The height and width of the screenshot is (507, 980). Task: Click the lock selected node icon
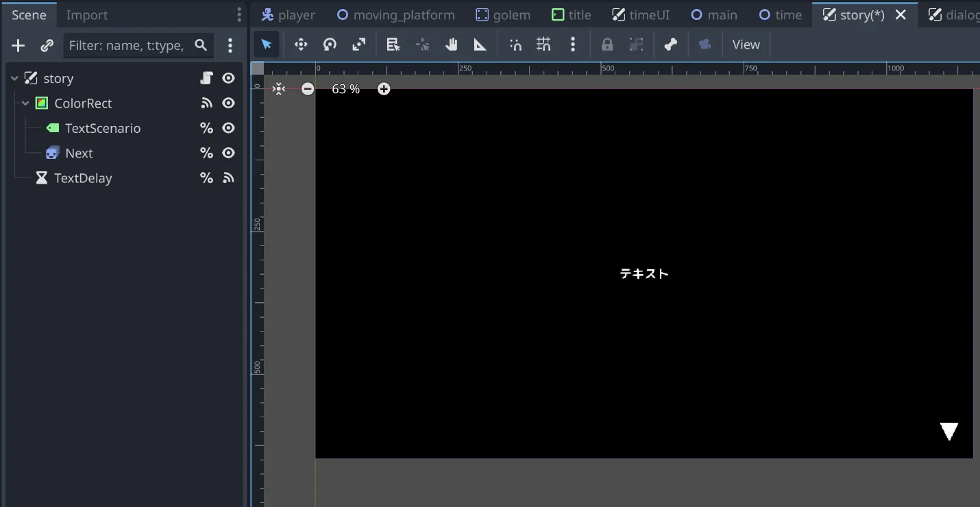point(607,45)
